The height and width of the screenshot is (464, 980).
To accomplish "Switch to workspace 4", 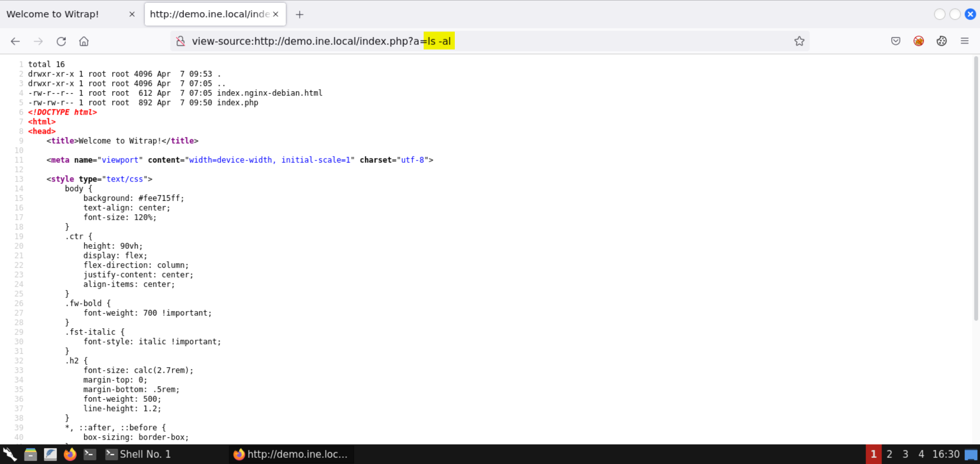I will pos(921,454).
